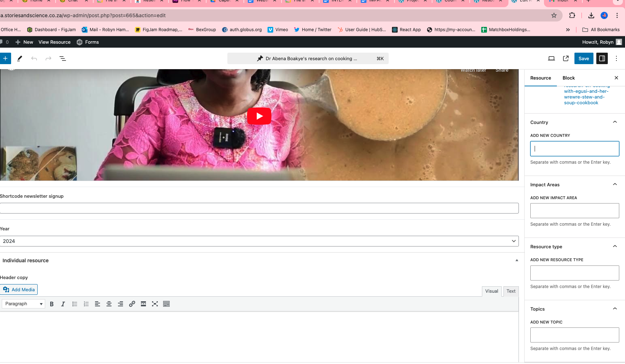Click the Bold formatting icon
This screenshot has height=364, width=625.
[52, 304]
